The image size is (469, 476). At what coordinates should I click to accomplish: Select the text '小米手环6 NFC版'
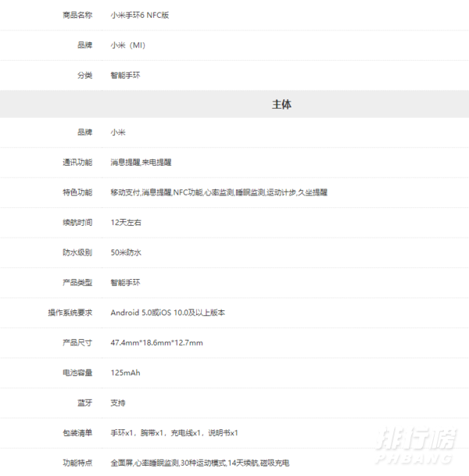point(140,15)
